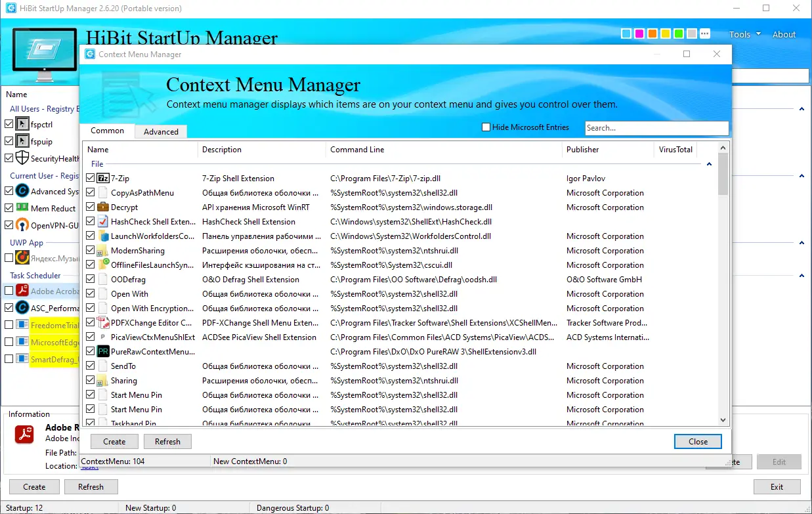The width and height of the screenshot is (812, 514).
Task: Sort by the Command Line column header
Action: point(444,150)
